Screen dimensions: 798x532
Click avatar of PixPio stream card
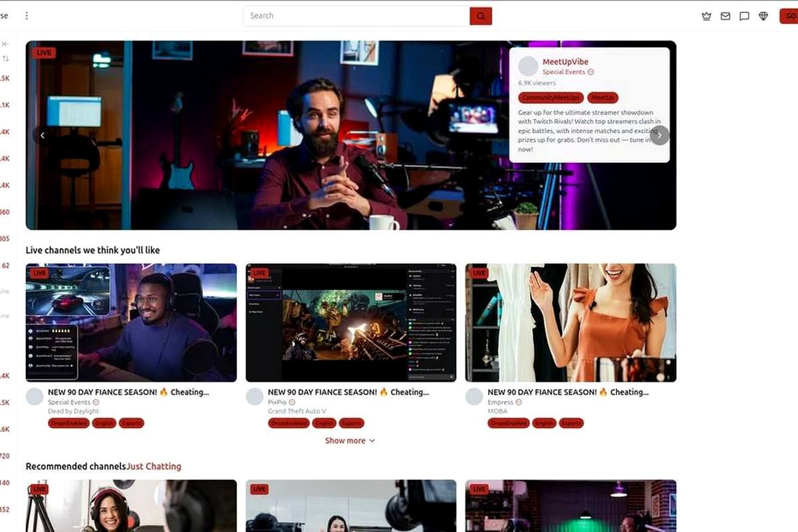coord(255,397)
